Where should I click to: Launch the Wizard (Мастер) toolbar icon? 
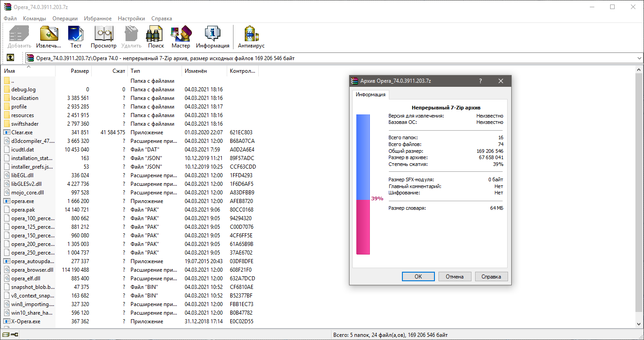[181, 35]
